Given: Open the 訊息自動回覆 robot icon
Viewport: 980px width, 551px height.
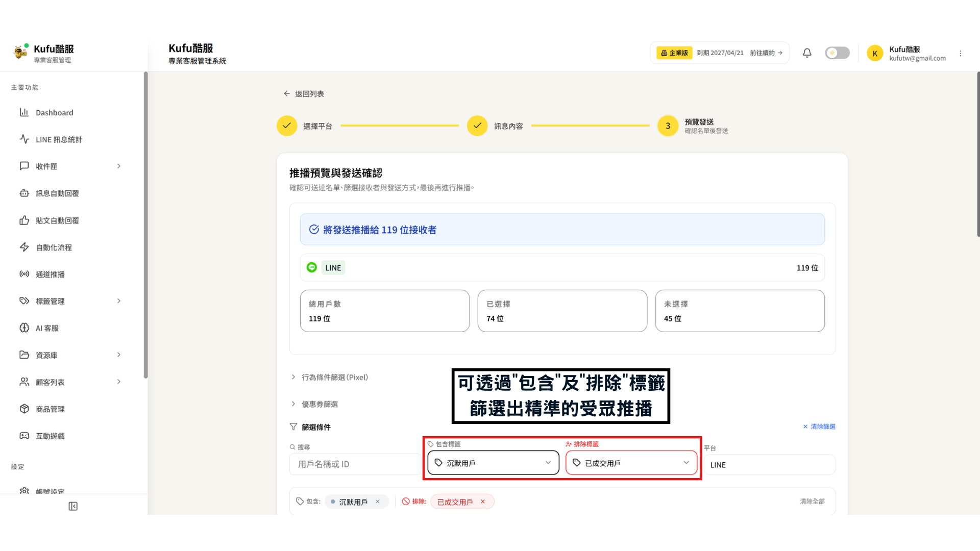Looking at the screenshot, I should click(x=24, y=193).
